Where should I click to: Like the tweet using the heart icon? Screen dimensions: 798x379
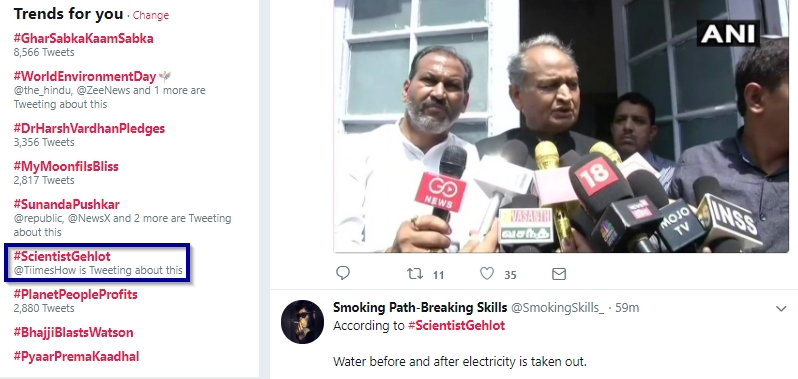tap(487, 274)
